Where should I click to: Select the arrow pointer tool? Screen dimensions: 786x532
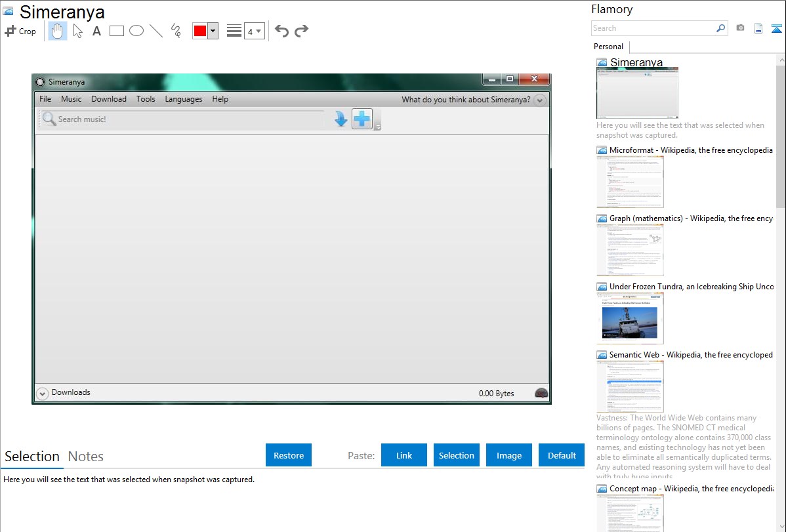[77, 31]
